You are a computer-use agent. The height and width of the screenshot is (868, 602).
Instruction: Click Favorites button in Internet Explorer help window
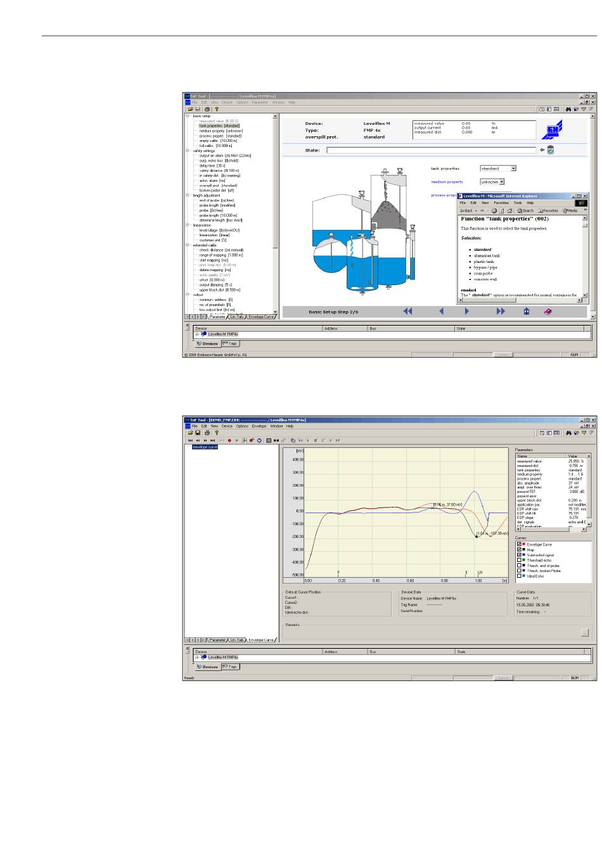click(x=549, y=210)
